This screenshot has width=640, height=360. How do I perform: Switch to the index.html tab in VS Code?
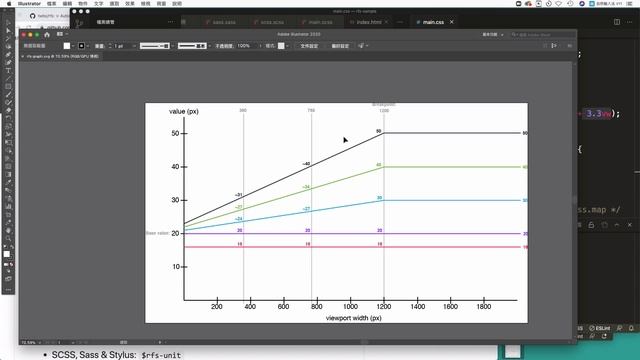(369, 22)
